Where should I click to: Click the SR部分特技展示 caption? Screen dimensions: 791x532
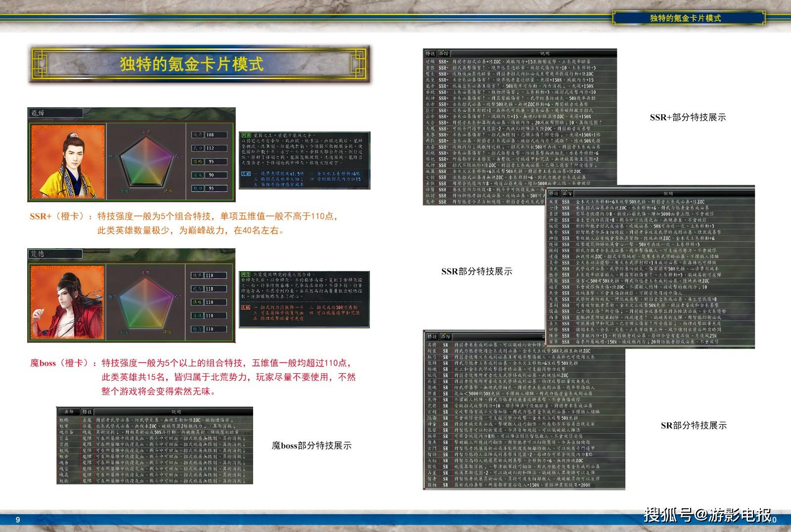[x=694, y=425]
